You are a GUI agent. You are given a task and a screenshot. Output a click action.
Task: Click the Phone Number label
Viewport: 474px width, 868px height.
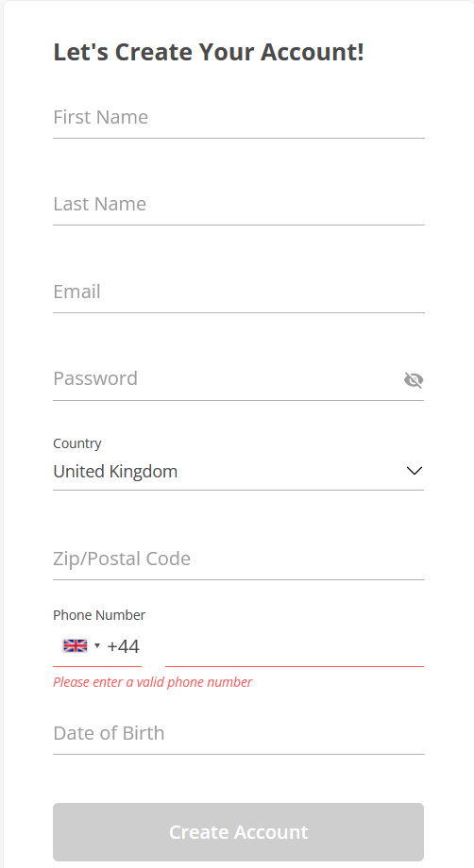point(99,615)
